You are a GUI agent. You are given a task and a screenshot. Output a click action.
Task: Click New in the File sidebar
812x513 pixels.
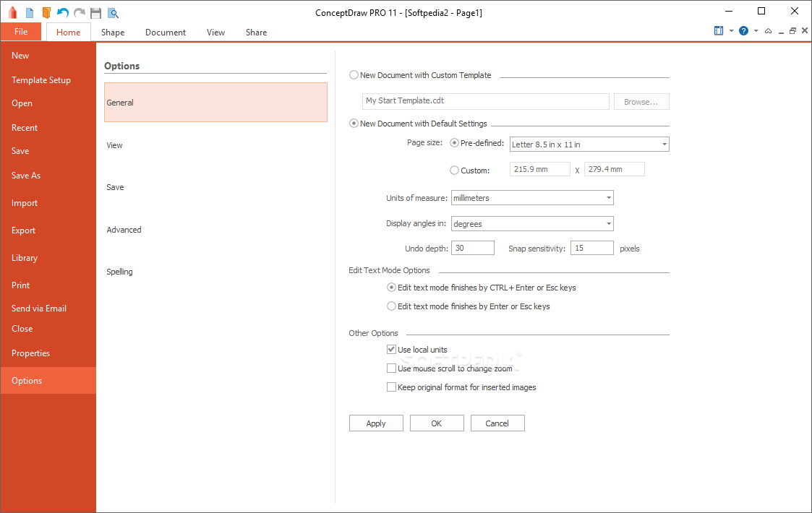click(x=48, y=56)
